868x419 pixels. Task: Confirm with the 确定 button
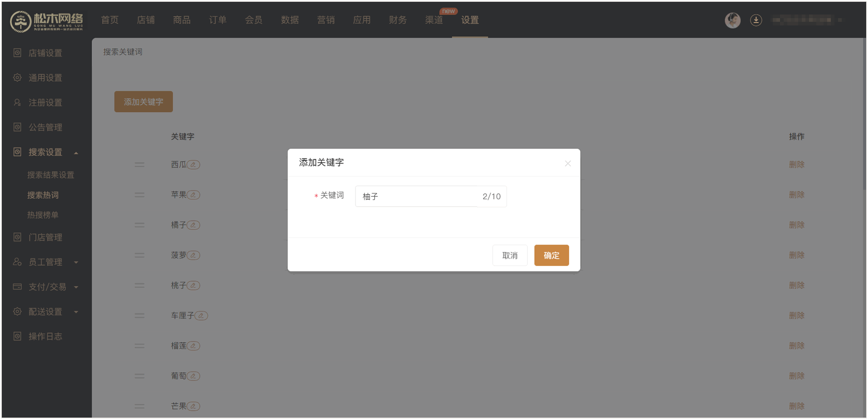coord(551,255)
